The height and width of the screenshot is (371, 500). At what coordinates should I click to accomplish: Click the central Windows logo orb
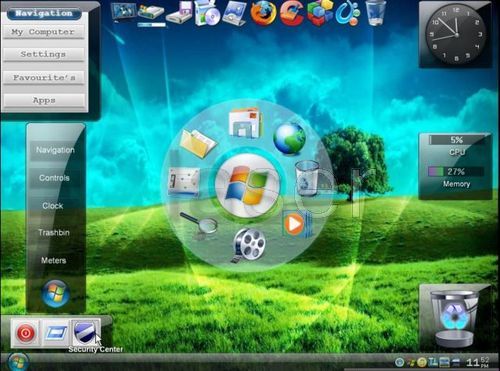pyautogui.click(x=247, y=185)
